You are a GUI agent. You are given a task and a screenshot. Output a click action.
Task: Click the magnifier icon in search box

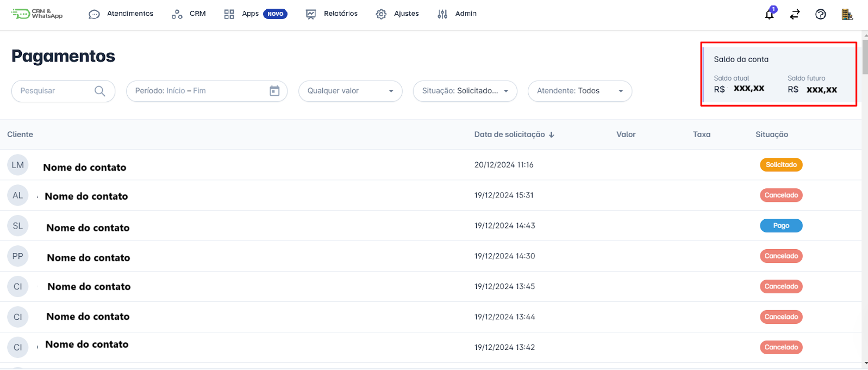click(100, 91)
